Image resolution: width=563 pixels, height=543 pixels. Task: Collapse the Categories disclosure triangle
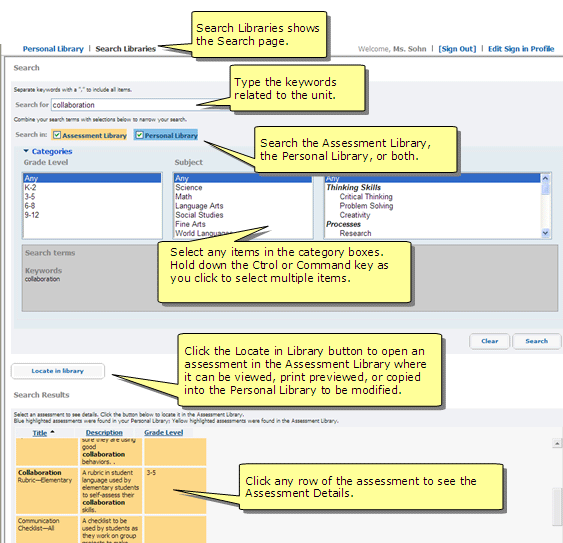coord(26,151)
